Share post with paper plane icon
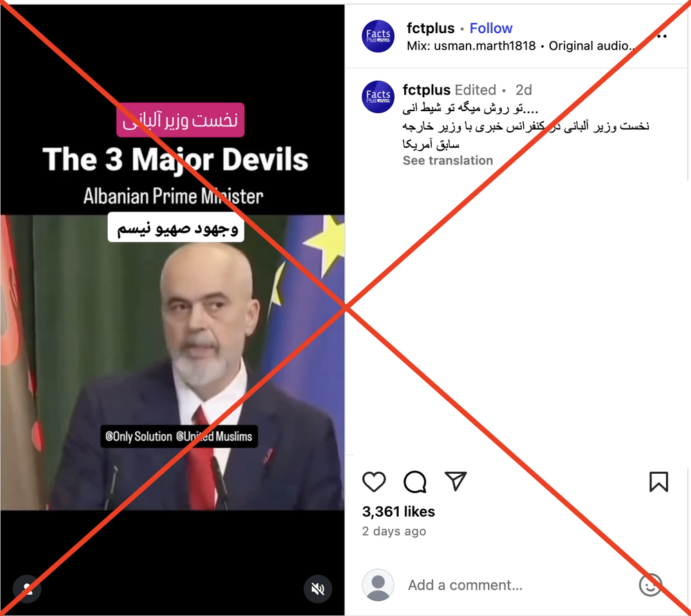The width and height of the screenshot is (691, 616). pos(455,481)
